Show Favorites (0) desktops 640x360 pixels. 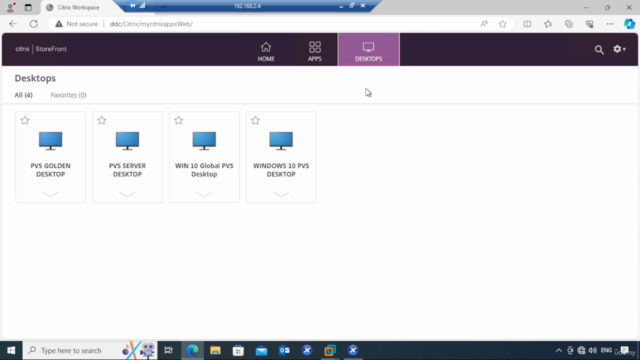point(68,95)
